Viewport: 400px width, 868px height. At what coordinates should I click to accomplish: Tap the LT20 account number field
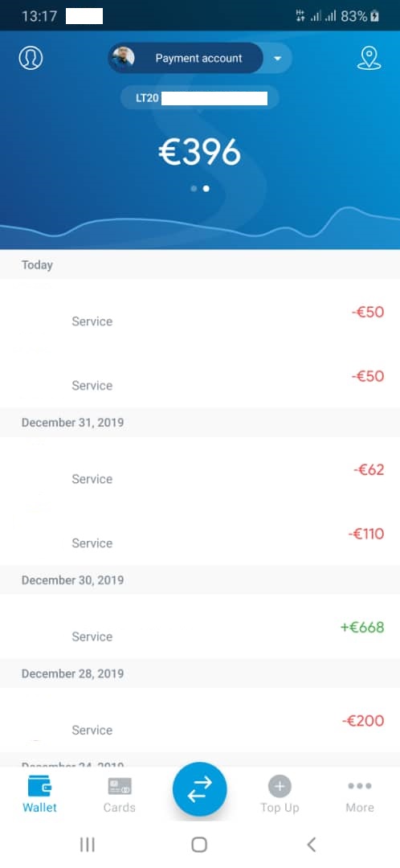pos(200,99)
